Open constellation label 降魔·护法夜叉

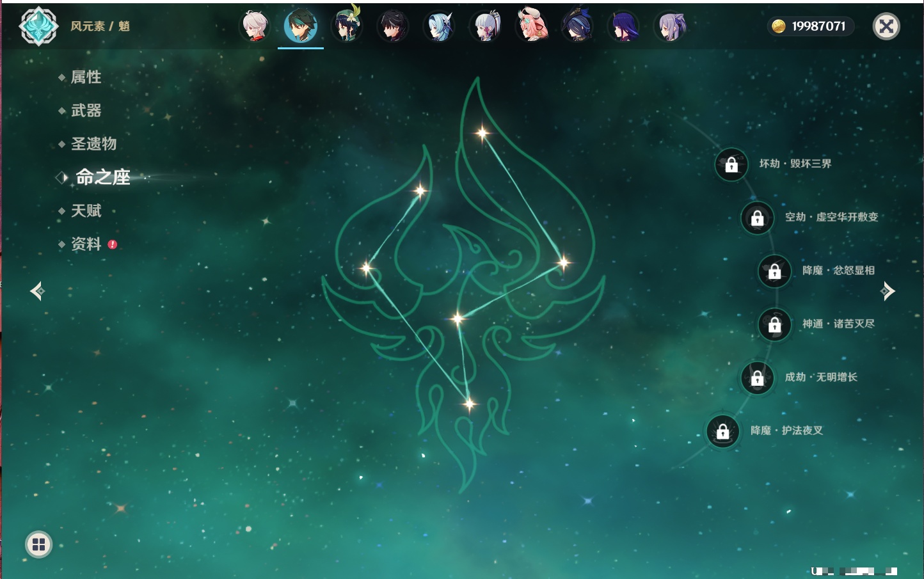787,431
